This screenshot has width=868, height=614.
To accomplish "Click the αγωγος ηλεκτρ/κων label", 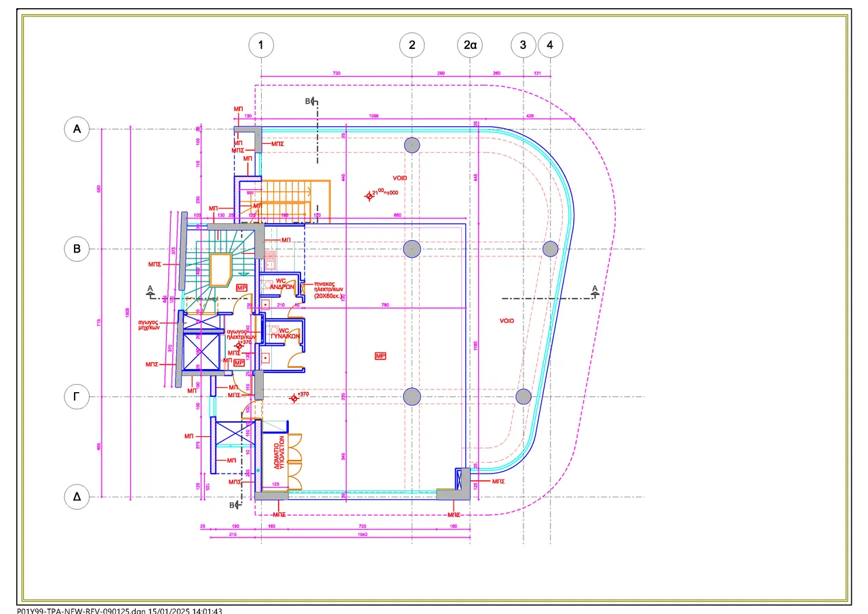I will tap(241, 334).
